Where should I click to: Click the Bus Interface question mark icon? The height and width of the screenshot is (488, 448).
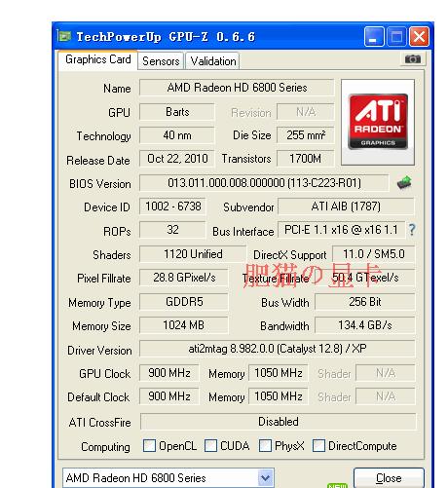pos(412,230)
